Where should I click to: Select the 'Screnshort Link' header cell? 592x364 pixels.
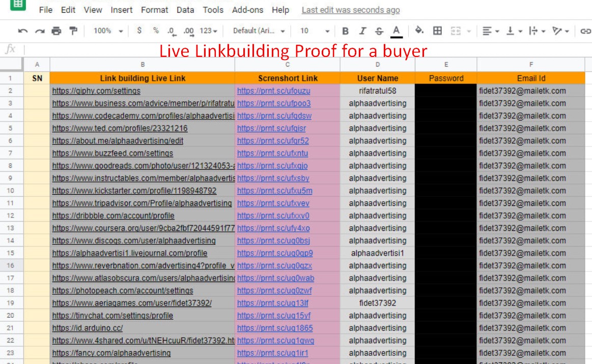(x=287, y=78)
